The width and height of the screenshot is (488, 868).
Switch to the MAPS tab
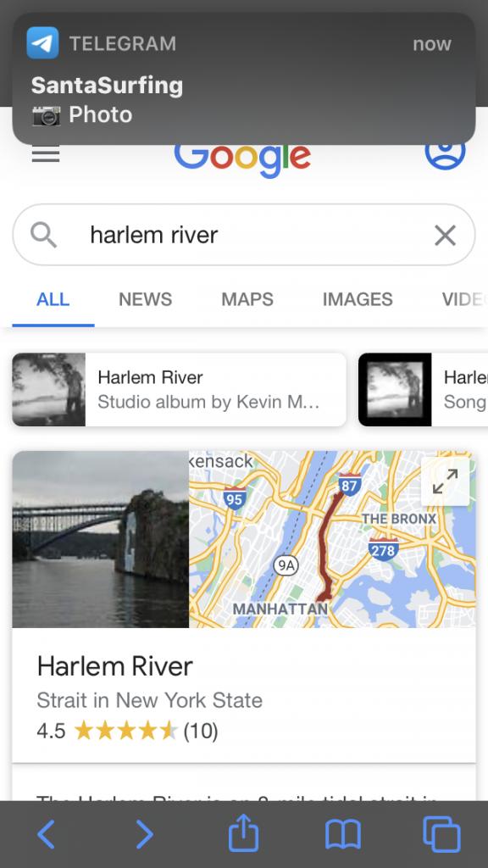coord(247,299)
